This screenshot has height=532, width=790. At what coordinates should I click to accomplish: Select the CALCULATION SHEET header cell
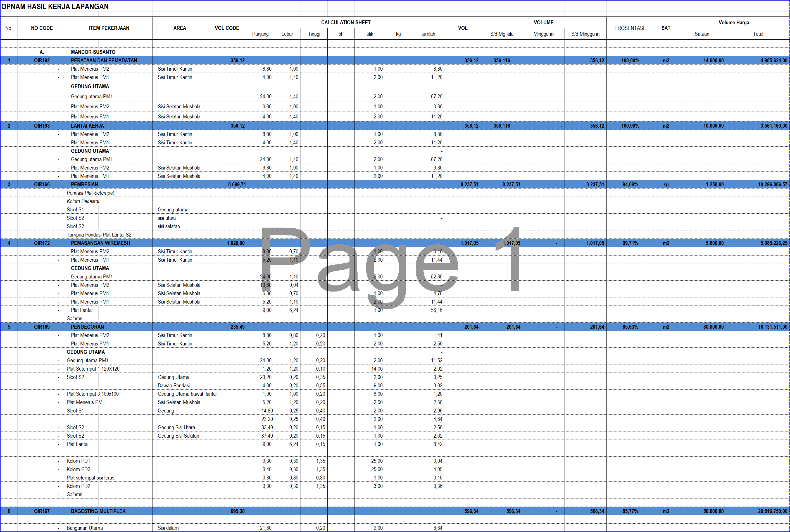coord(346,22)
